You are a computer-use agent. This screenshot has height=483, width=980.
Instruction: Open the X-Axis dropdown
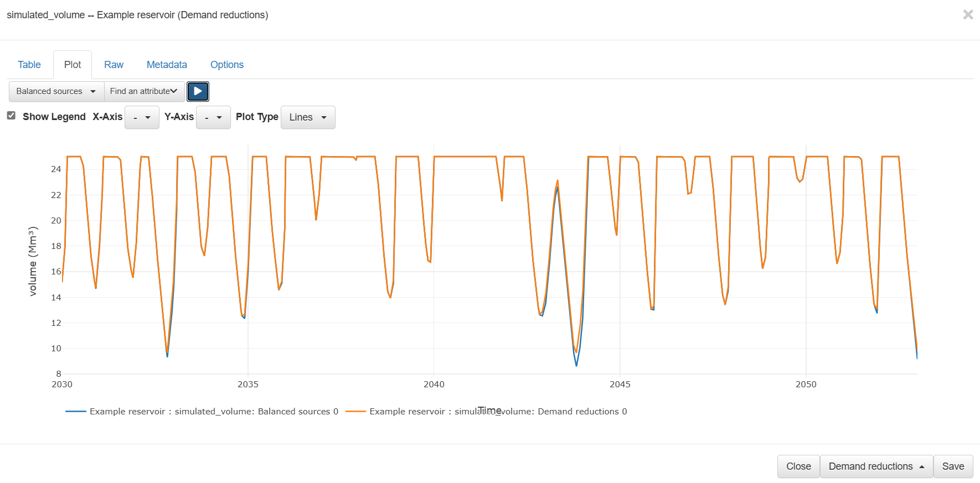142,117
